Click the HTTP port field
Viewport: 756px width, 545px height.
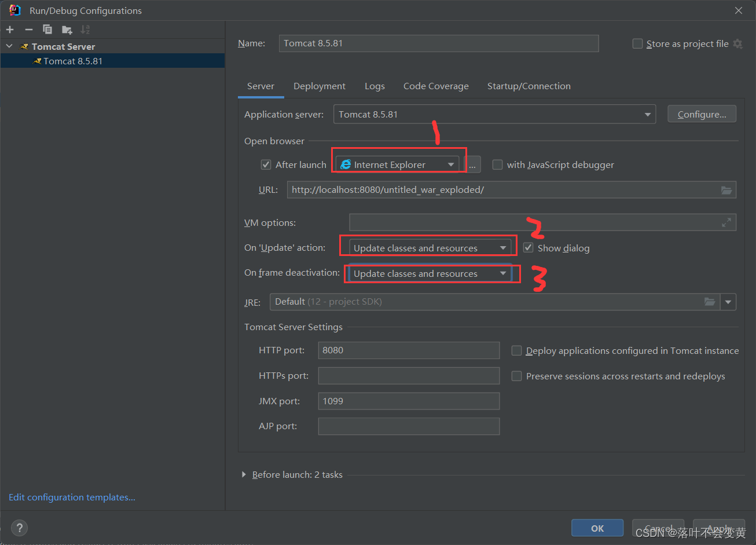tap(409, 350)
